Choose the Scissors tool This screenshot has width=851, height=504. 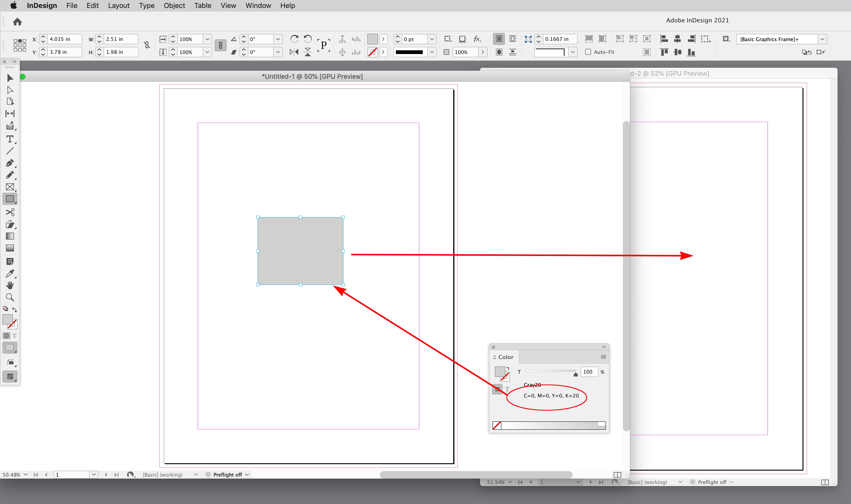point(10,212)
